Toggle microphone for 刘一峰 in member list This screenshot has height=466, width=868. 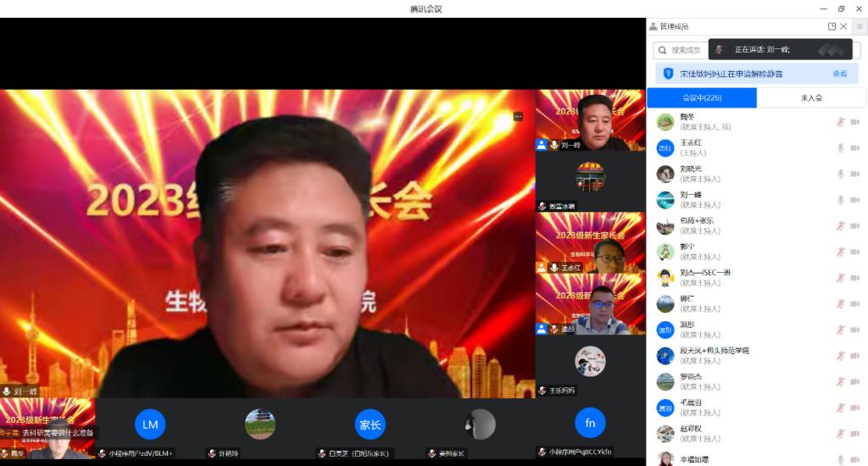[840, 200]
